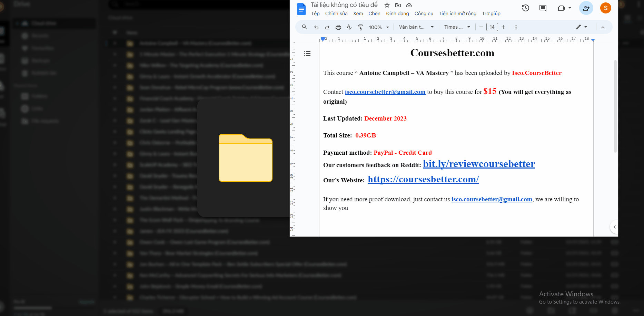Click the Coursesbetter.com heading text

click(x=452, y=53)
